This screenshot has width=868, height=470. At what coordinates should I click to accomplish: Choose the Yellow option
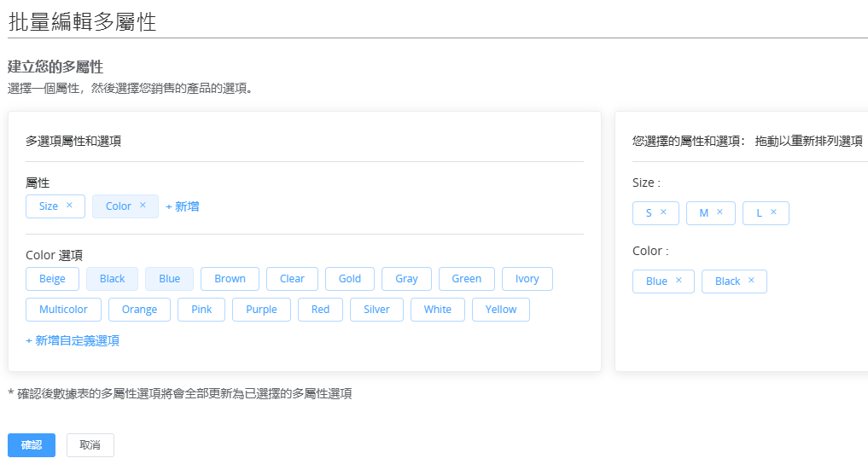pyautogui.click(x=501, y=310)
